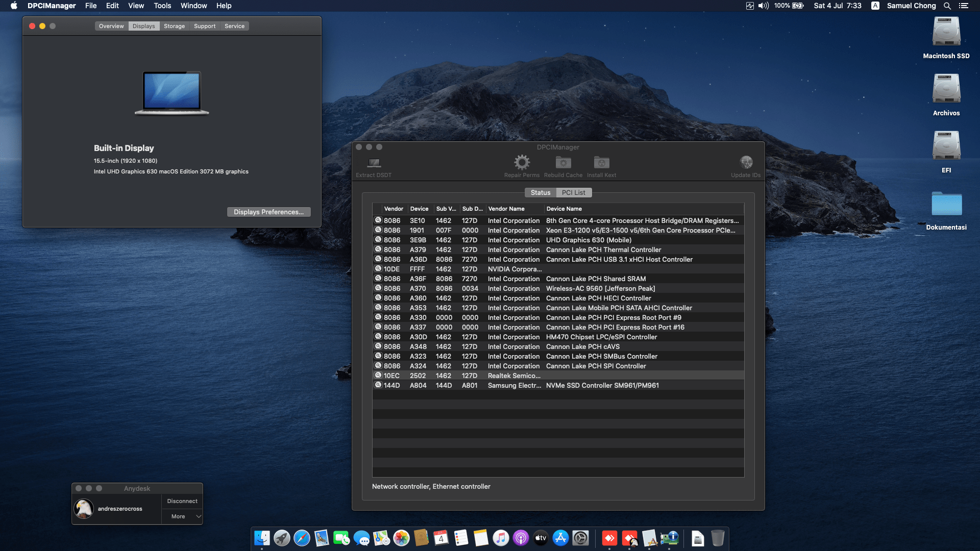The height and width of the screenshot is (551, 980).
Task: Open Finder from the dock
Action: pos(262,538)
